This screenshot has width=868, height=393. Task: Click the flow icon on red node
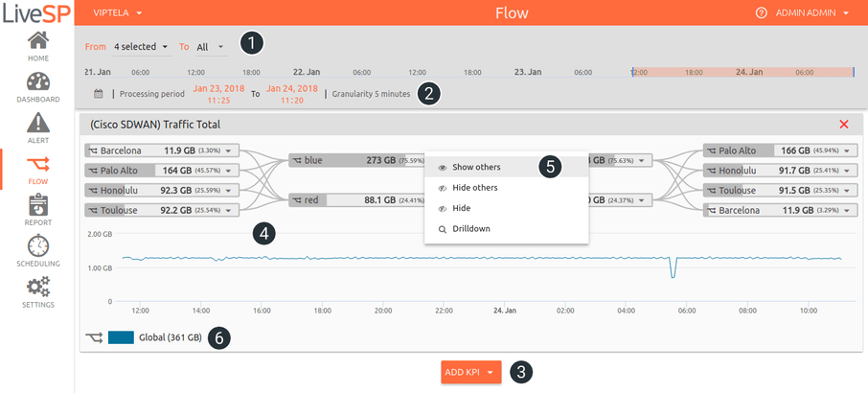tap(297, 200)
